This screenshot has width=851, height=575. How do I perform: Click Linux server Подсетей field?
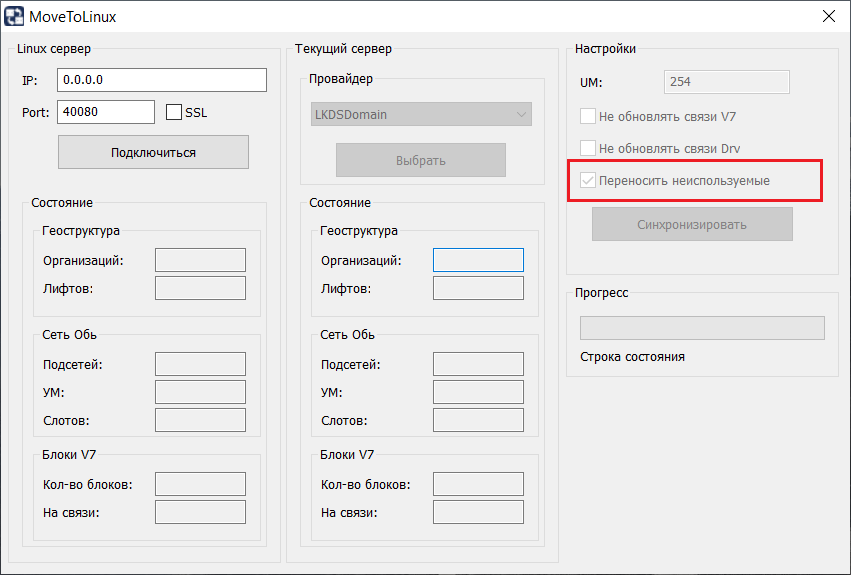coord(200,364)
